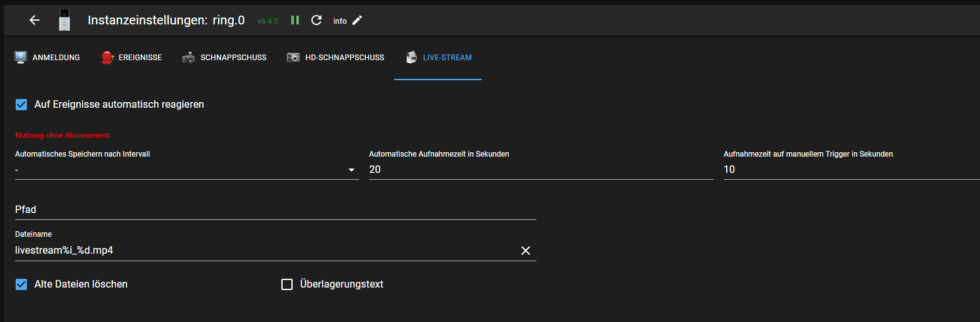Switch to the HD-Schnappschuss tab
980x322 pixels.
[335, 58]
